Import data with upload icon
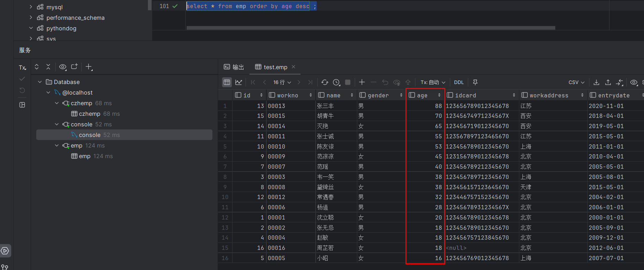Screen dimensions: 644x270 (608, 82)
